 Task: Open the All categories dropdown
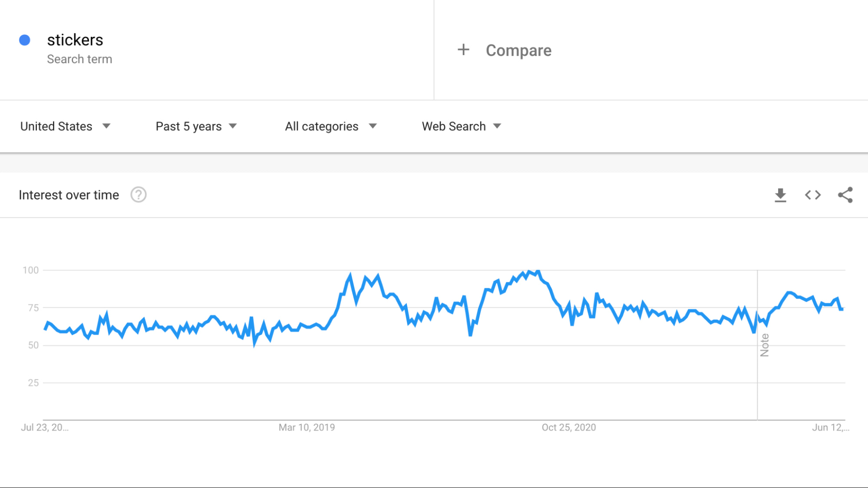(x=331, y=126)
